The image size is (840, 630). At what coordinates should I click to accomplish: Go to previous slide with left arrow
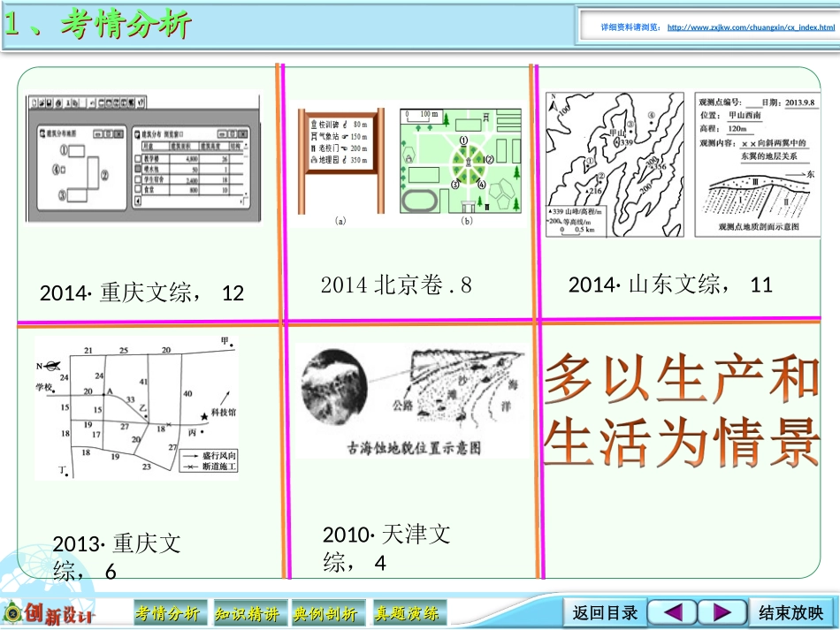(672, 612)
